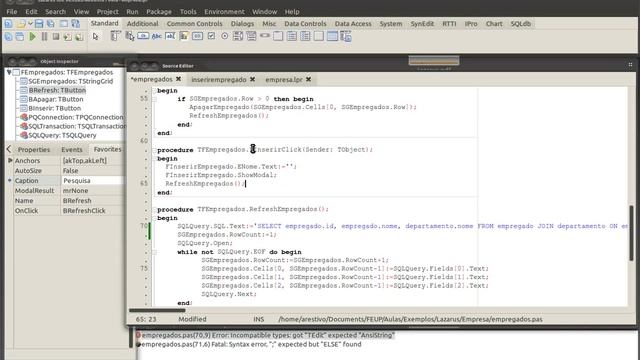The height and width of the screenshot is (360, 640).
Task: Open the Project menu
Action: pos(107,12)
